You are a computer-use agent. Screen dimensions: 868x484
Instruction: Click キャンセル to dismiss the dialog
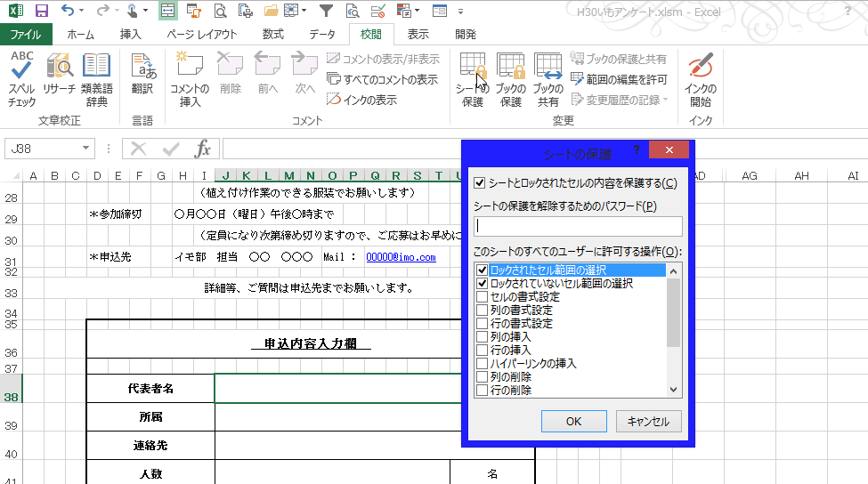pyautogui.click(x=648, y=421)
